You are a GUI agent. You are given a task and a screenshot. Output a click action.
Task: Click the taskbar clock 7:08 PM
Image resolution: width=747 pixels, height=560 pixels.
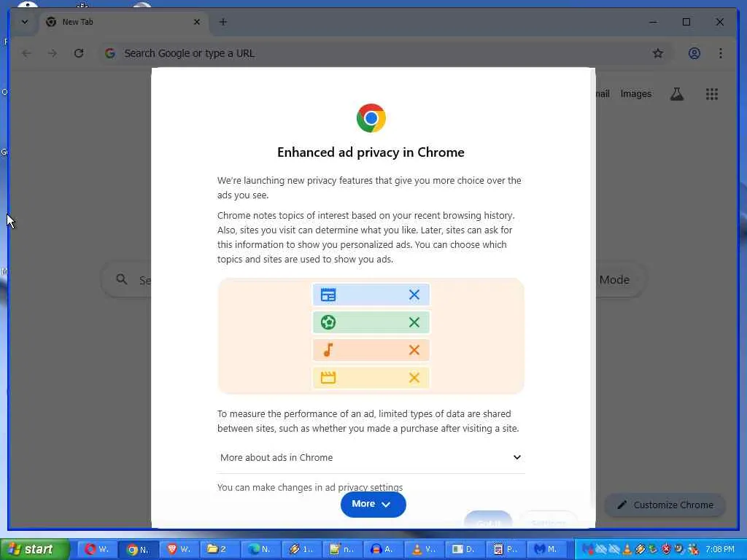(720, 549)
